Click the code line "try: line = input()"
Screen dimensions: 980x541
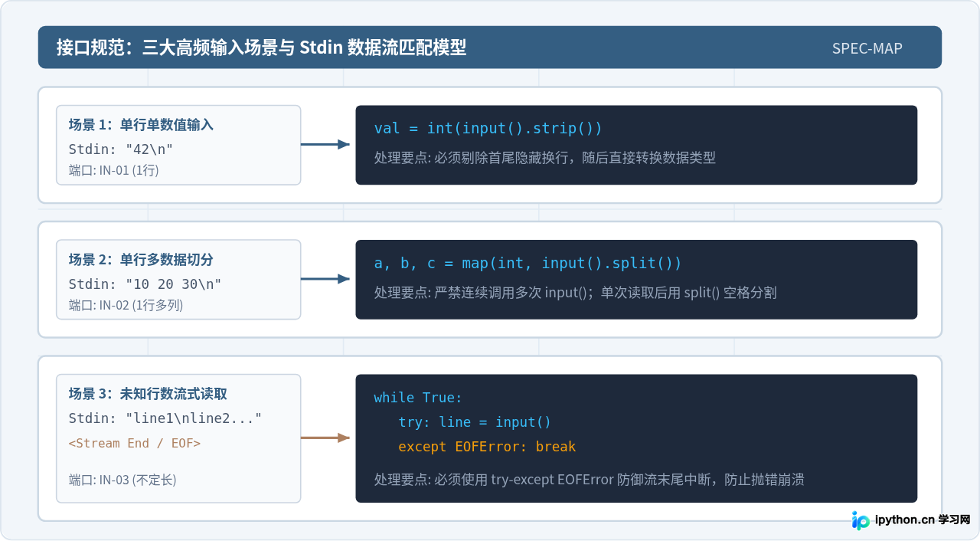click(x=475, y=422)
